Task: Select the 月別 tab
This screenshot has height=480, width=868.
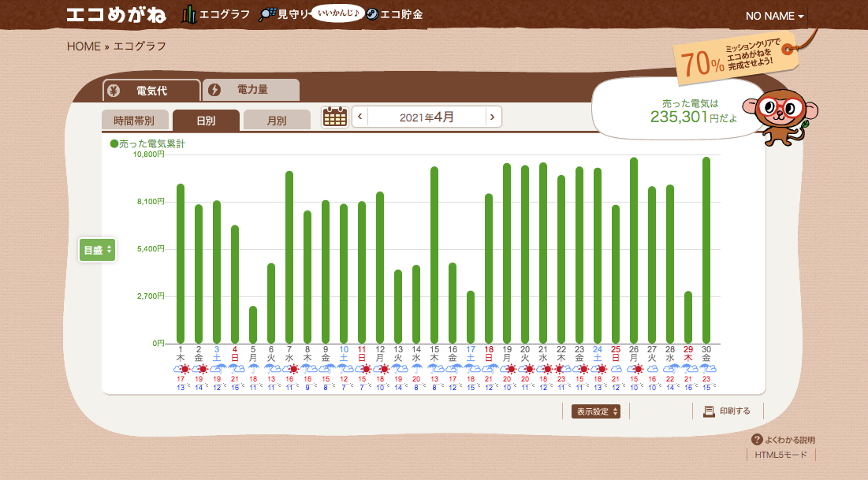Action: coord(277,121)
